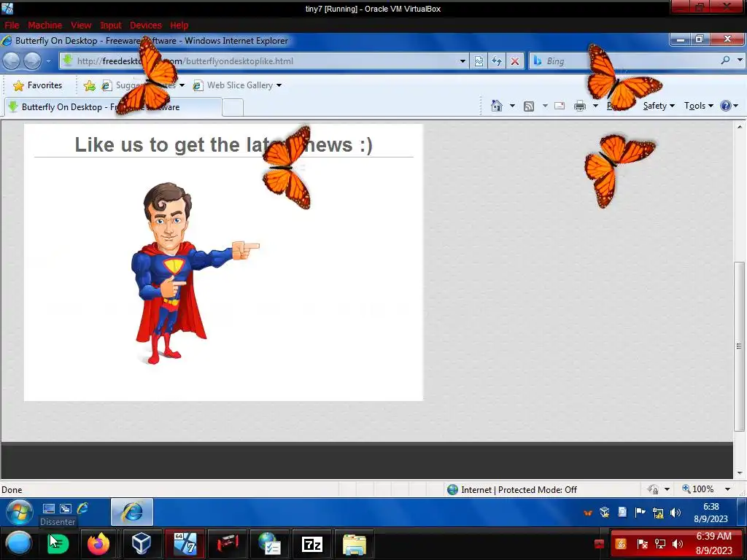Open VirtualBox Input menu

pos(111,26)
